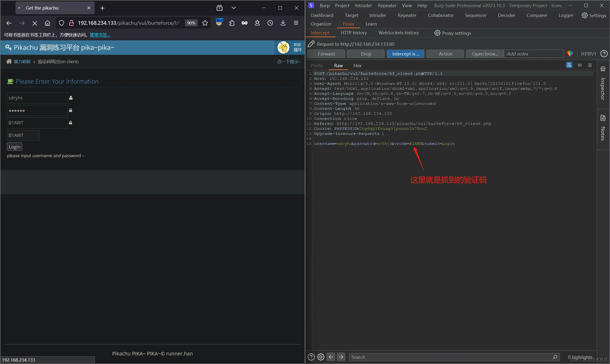Switch to the Dashboard tab

click(322, 15)
